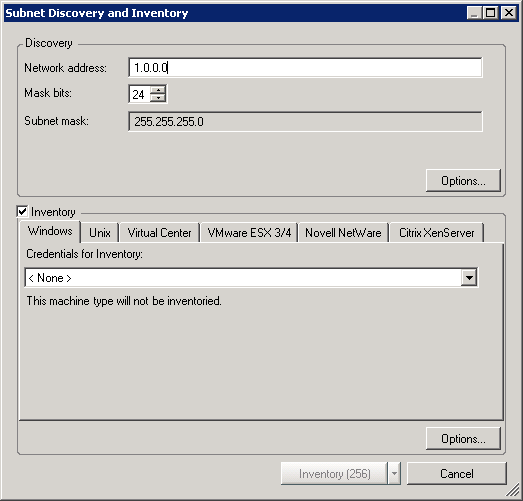Click the Mask bits value field

tap(139, 94)
